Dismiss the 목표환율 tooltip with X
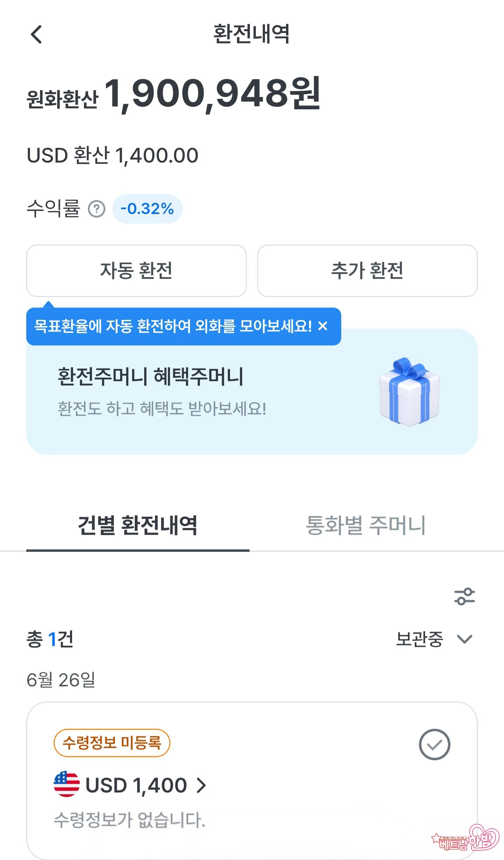This screenshot has width=504, height=860. click(323, 326)
